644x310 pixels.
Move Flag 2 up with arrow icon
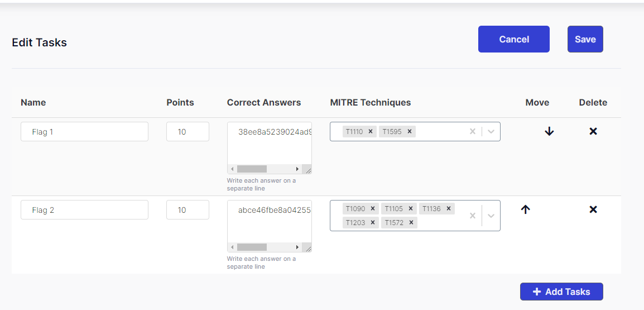525,209
